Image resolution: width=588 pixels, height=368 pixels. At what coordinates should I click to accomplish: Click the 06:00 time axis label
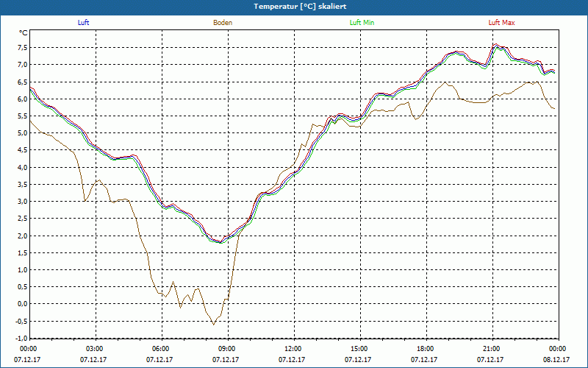159,349
